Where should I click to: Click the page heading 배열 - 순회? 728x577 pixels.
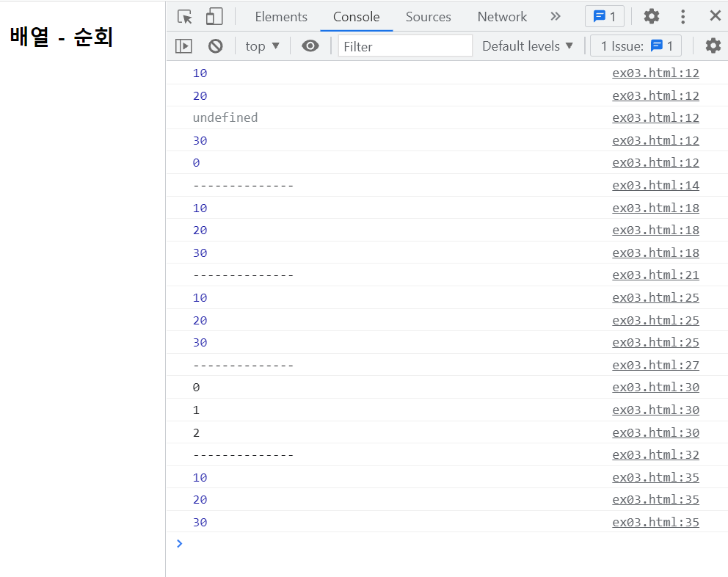[62, 37]
